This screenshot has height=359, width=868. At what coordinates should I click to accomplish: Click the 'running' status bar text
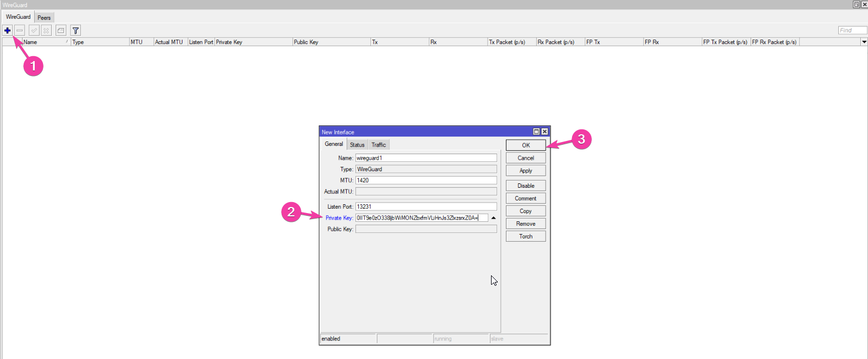point(443,339)
